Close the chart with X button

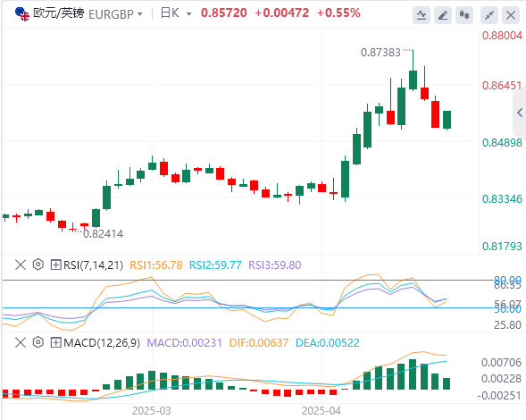(x=511, y=15)
